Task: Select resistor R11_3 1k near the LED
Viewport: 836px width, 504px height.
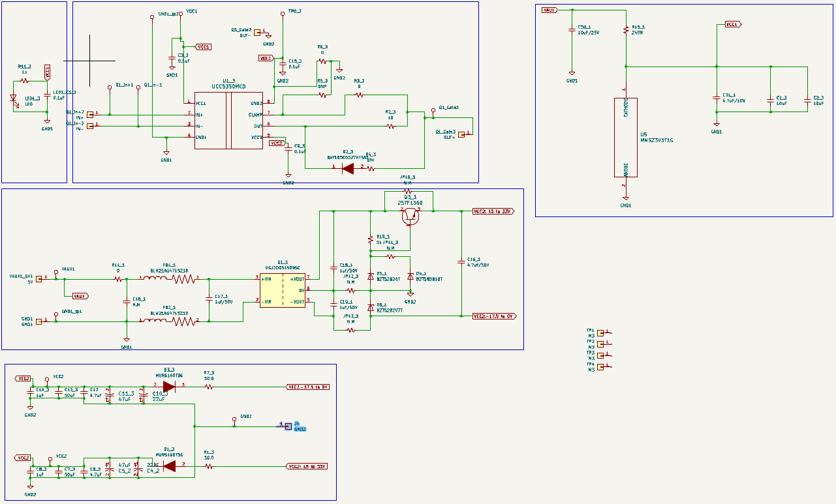Action: tap(24, 81)
